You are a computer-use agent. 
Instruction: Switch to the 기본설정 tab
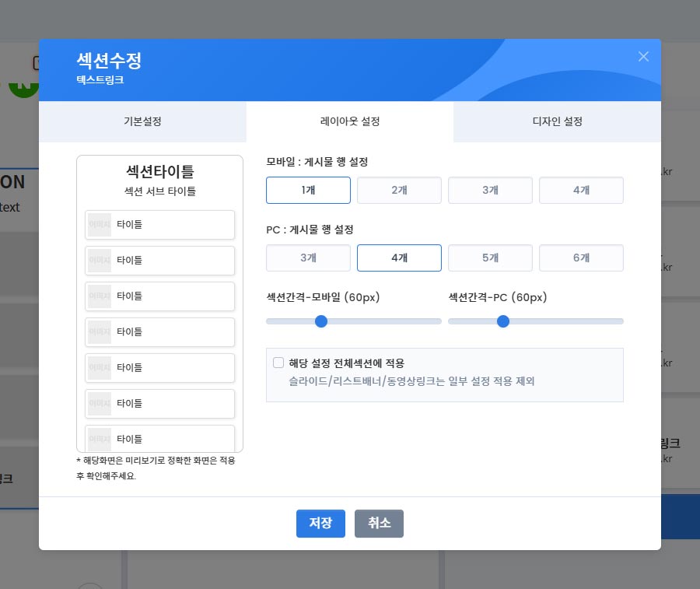point(142,122)
